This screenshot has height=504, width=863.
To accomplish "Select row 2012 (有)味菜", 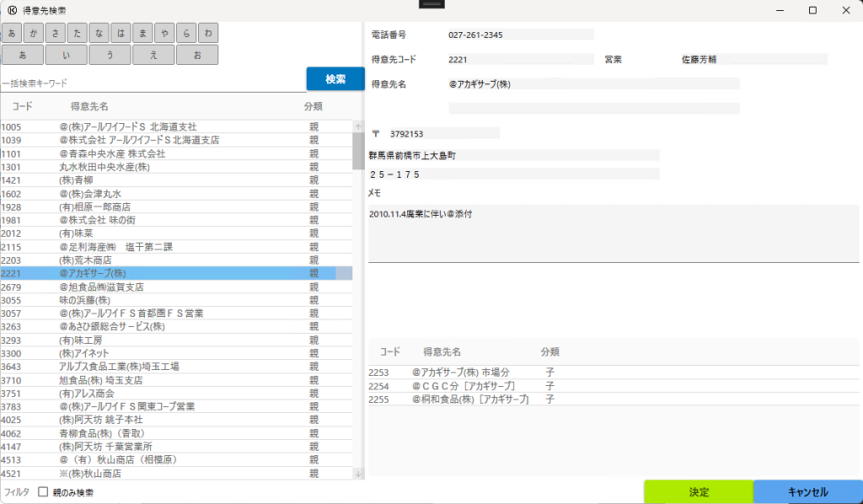I will pyautogui.click(x=176, y=233).
